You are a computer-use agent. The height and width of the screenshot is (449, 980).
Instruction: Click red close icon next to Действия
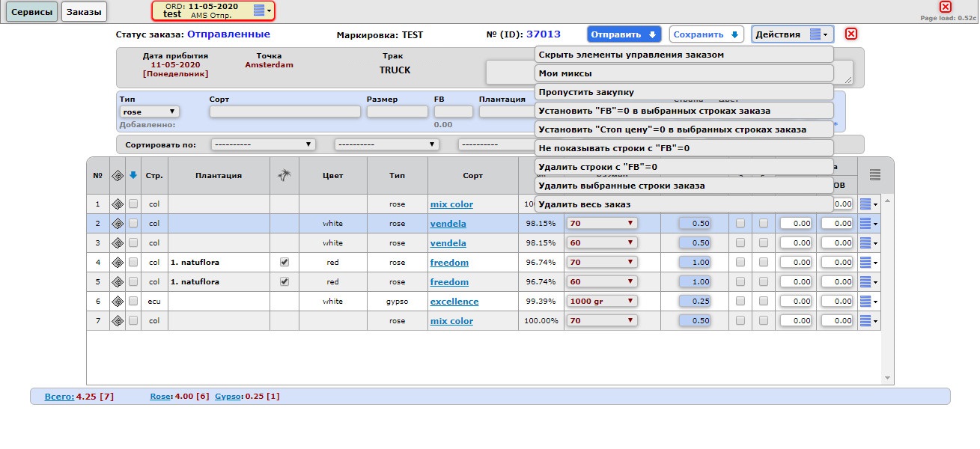pyautogui.click(x=851, y=34)
